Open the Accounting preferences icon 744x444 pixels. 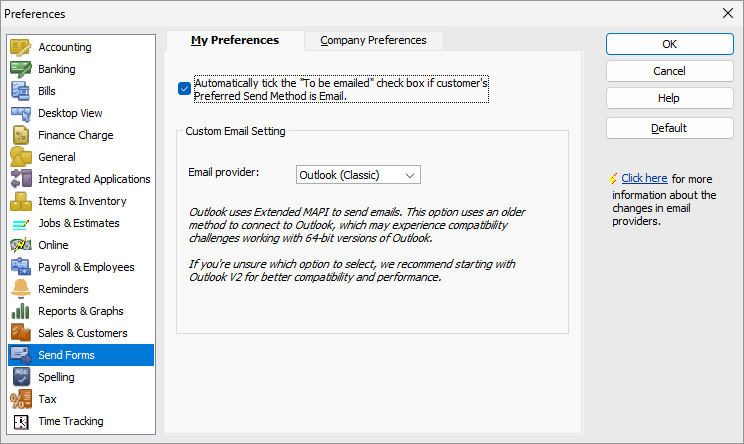coord(21,47)
